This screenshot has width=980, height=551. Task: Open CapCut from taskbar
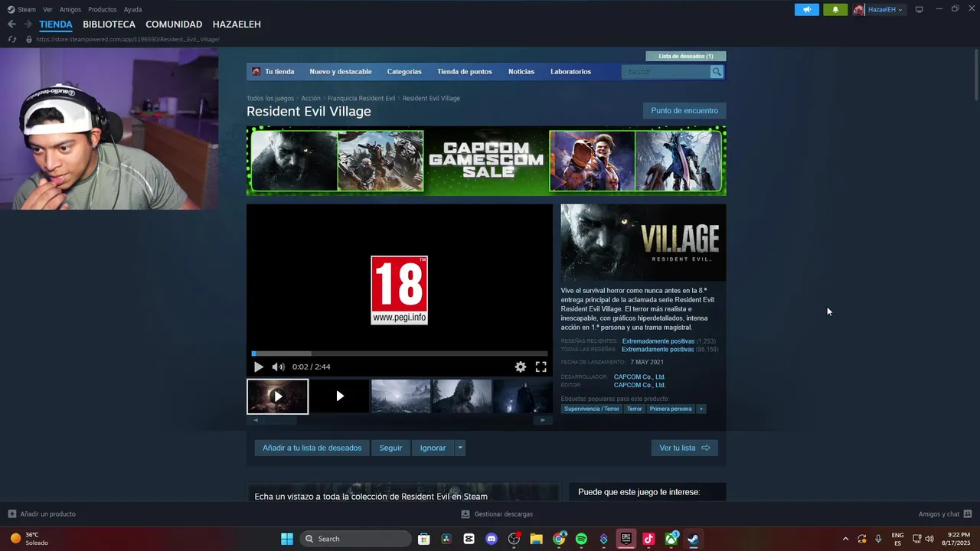[469, 539]
